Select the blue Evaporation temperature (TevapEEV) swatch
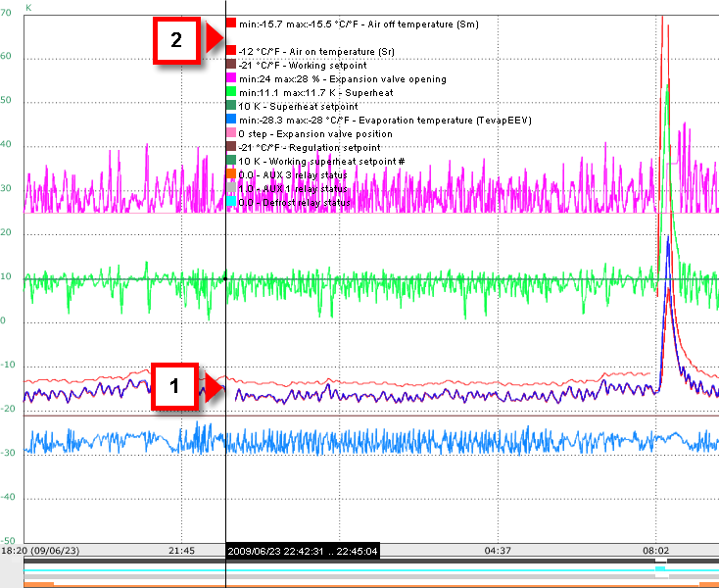This screenshot has height=588, width=719. (231, 119)
